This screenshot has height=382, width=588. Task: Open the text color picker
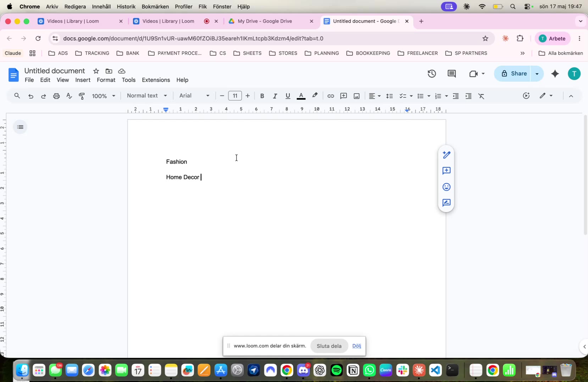coord(301,96)
